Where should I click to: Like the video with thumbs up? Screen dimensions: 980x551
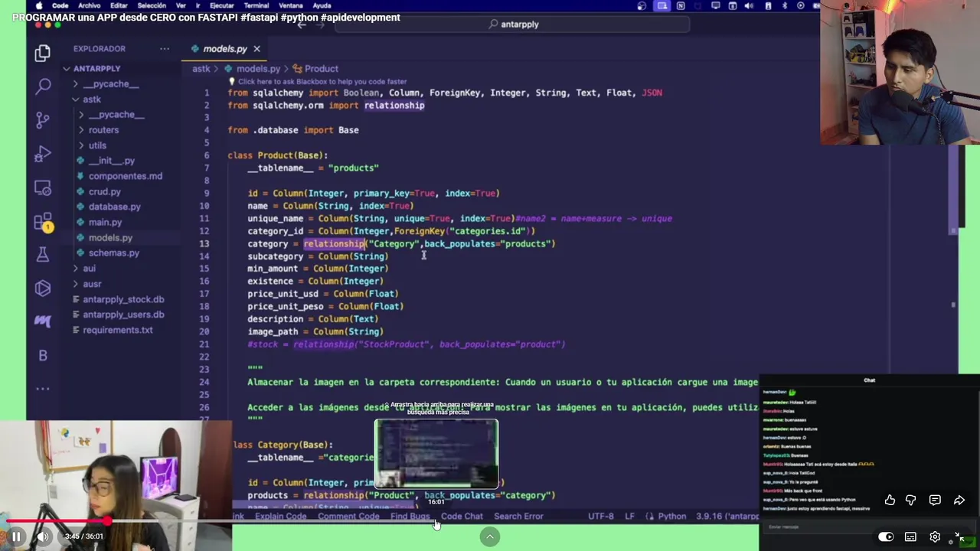pos(890,500)
